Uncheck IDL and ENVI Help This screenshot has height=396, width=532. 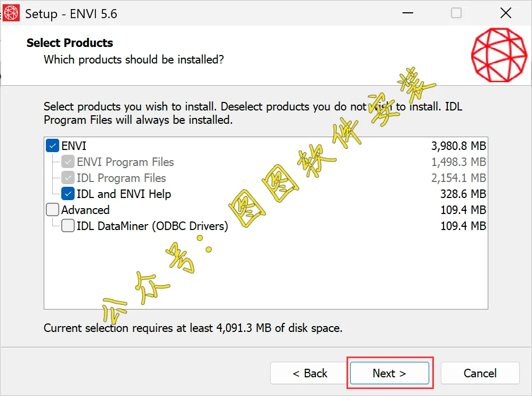(68, 194)
